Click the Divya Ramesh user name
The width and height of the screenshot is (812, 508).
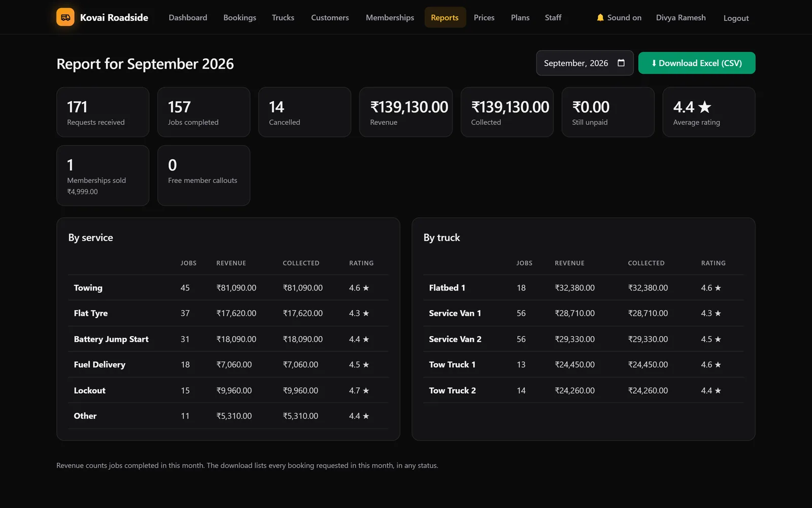[681, 17]
